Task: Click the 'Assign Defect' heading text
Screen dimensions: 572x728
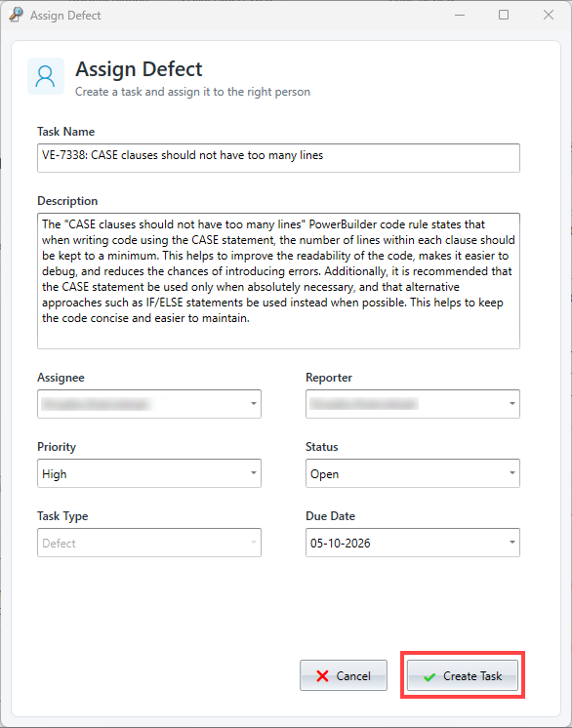Action: point(139,69)
